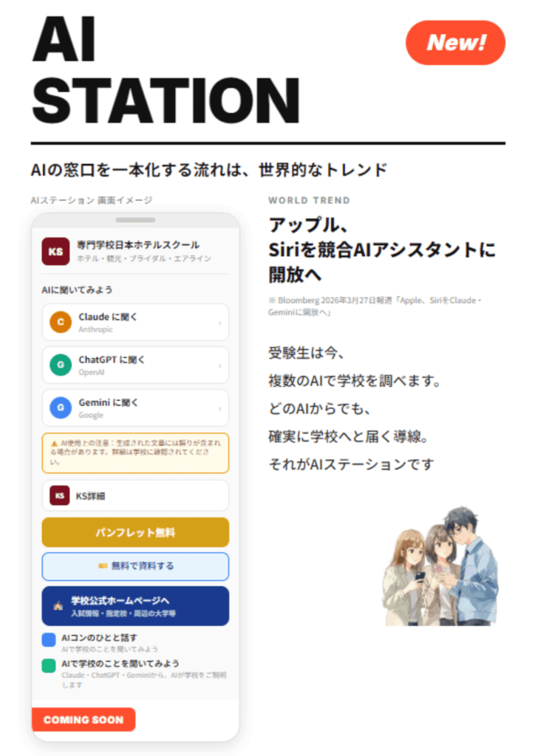Select the green ChatGPT avatar icon
Viewport: 535px width, 756px height.
[x=61, y=365]
